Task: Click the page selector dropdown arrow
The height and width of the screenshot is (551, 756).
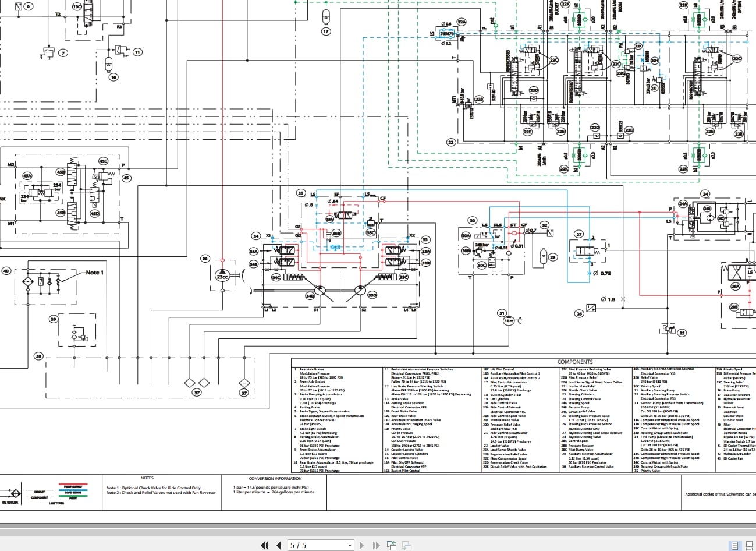Action: tap(350, 545)
